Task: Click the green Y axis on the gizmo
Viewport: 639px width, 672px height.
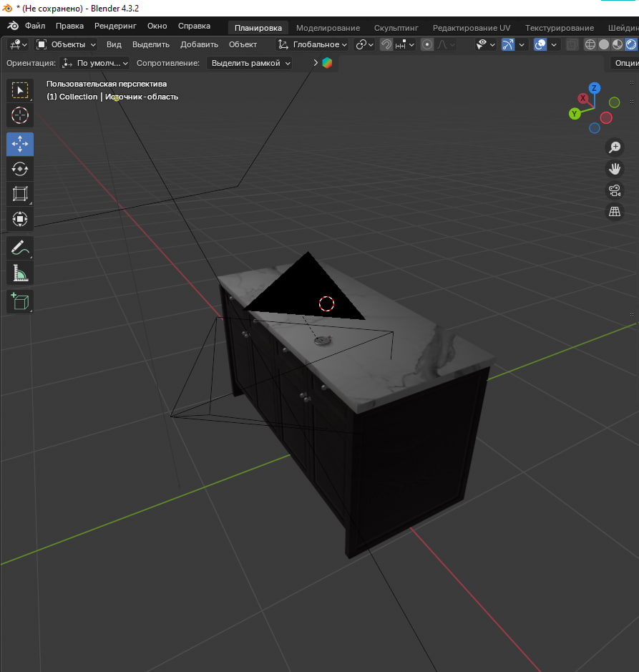Action: tap(575, 114)
